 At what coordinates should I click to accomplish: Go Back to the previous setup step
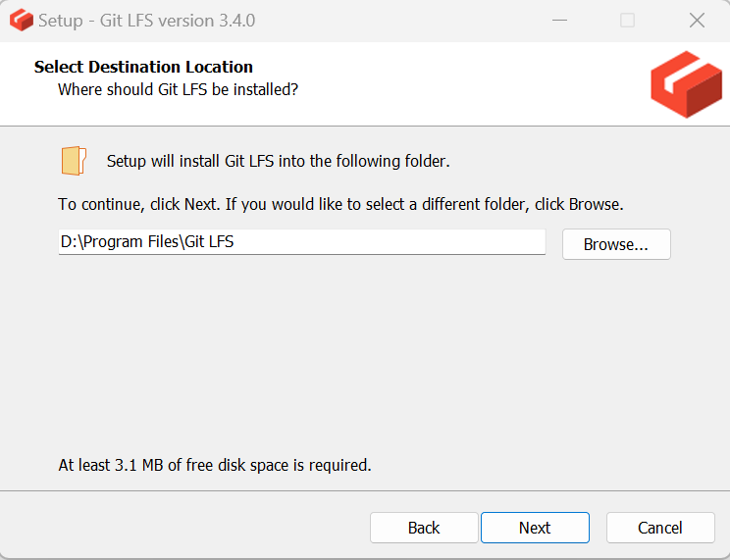coord(424,528)
